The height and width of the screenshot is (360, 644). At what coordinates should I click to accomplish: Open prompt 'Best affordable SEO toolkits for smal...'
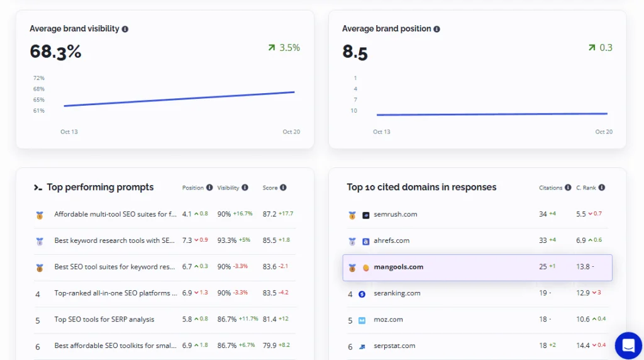tap(116, 346)
